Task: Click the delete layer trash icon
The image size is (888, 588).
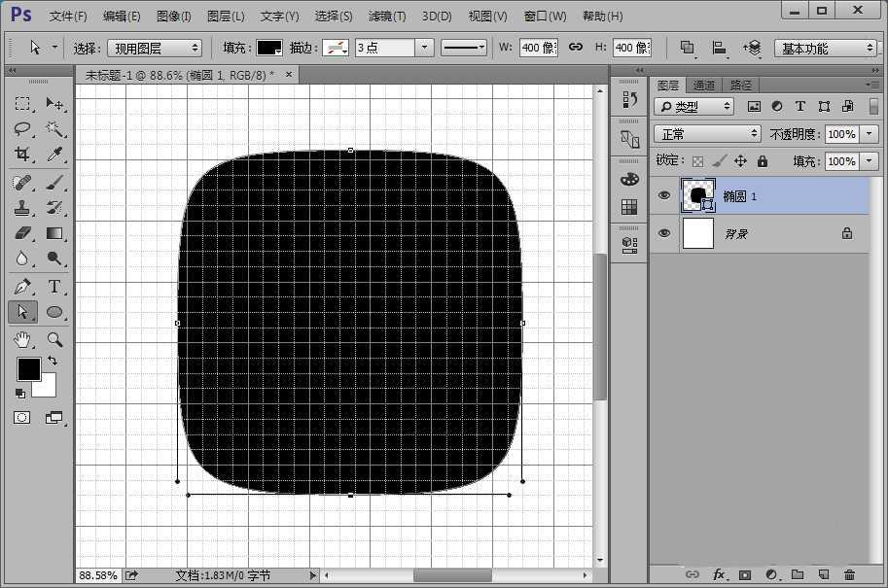Action: 850,574
